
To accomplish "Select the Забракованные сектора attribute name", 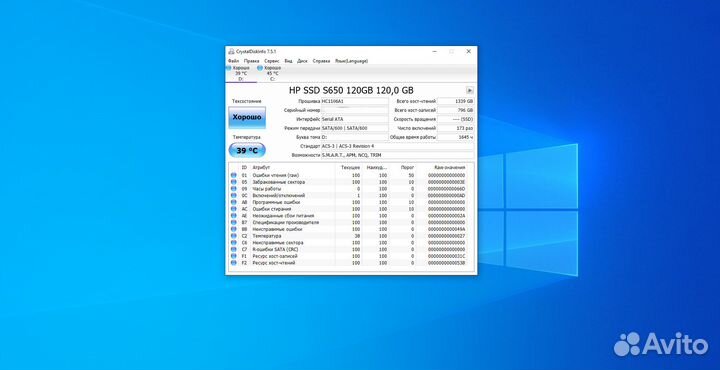I will 279,182.
